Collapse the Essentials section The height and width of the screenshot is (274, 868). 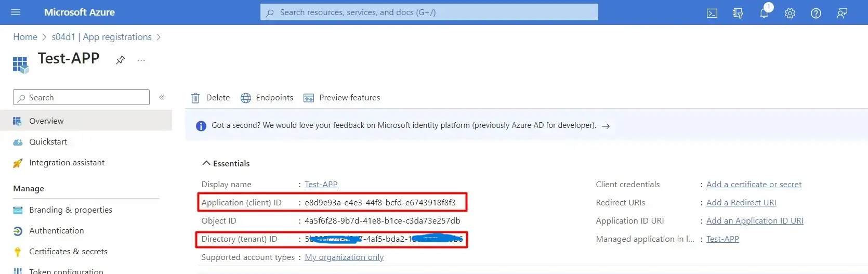[x=206, y=163]
